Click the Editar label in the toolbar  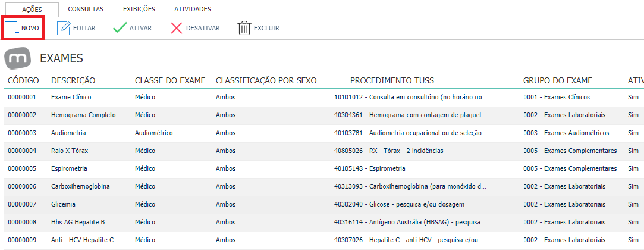click(x=84, y=28)
